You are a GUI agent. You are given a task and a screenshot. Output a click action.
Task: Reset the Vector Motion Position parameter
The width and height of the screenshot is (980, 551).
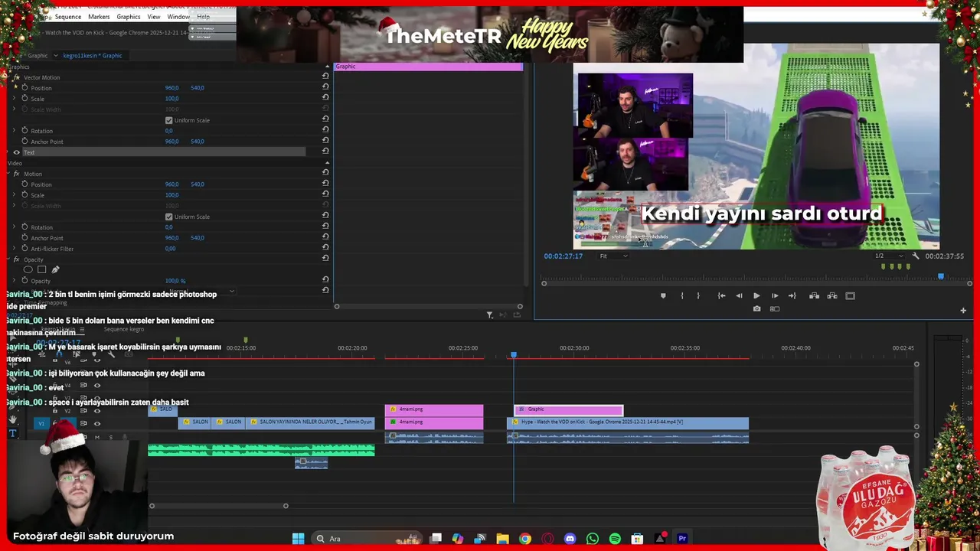pos(325,87)
